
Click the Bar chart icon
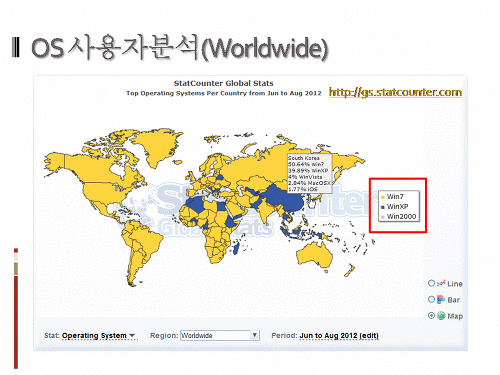click(441, 299)
